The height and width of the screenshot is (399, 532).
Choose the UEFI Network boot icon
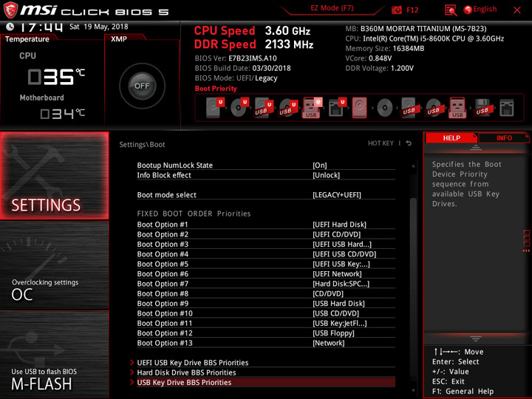(337, 108)
